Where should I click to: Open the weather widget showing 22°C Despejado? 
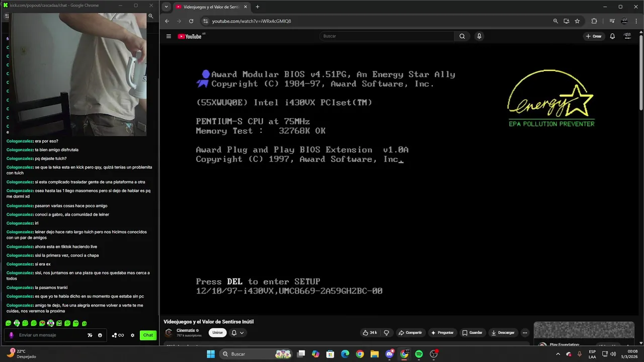(x=21, y=354)
